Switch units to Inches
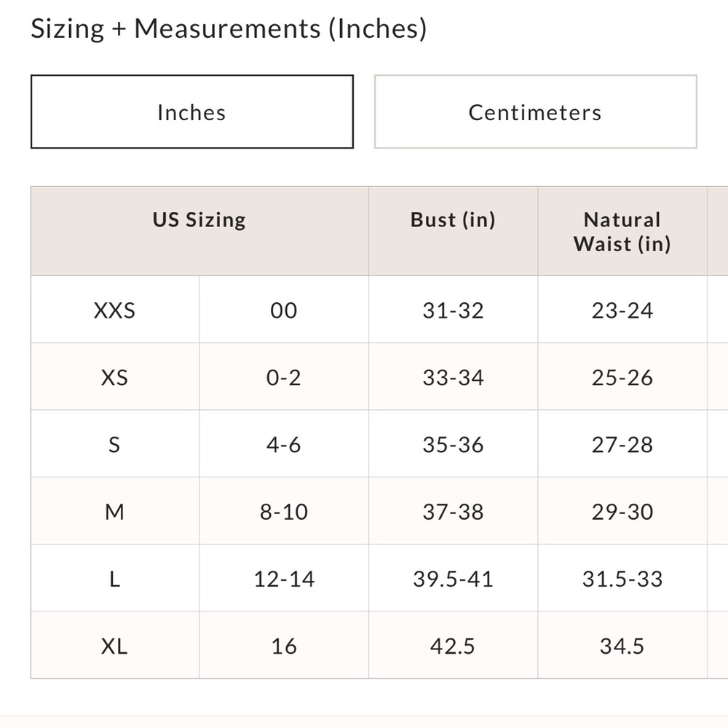This screenshot has height=728, width=728. (x=191, y=112)
